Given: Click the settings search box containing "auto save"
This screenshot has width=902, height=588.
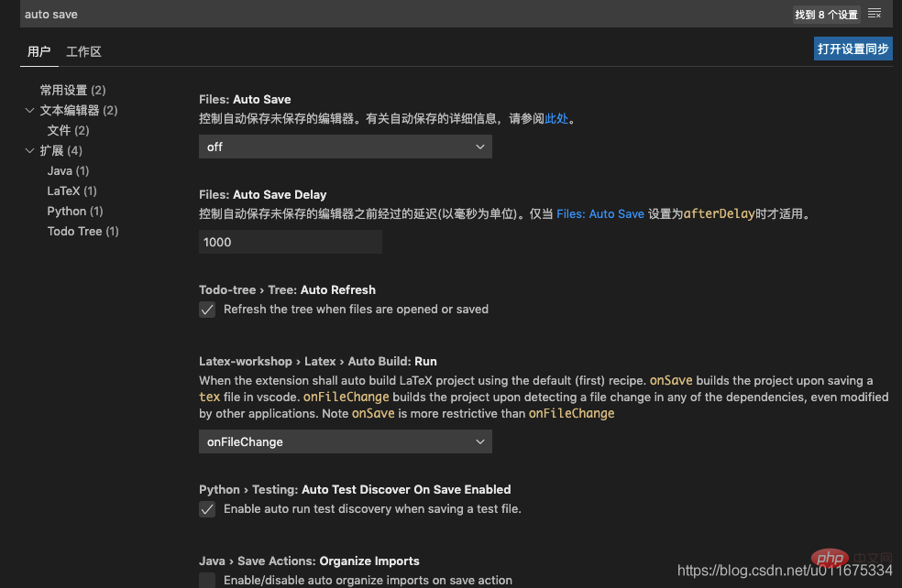Looking at the screenshot, I should [367, 14].
